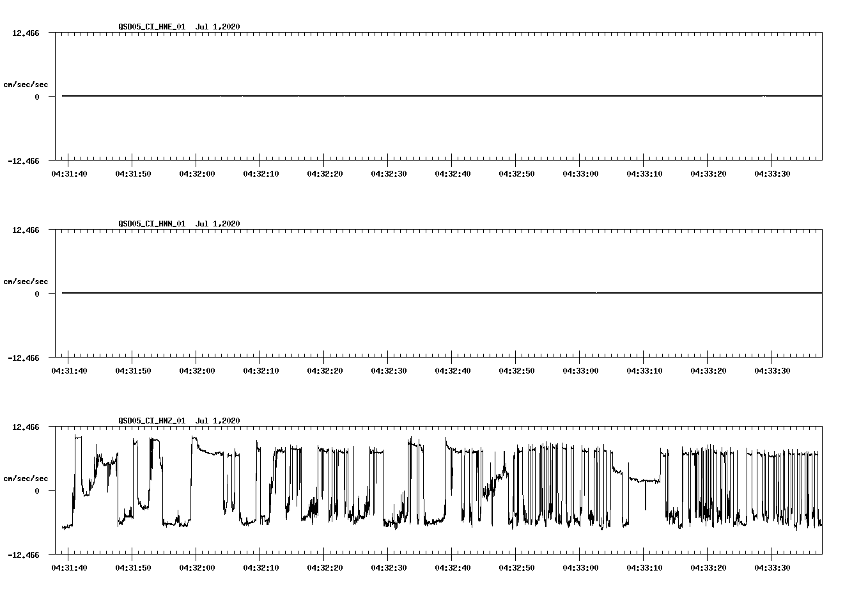Click 04:33:30 time label under HNE plot
Screen dimensions: 868x591
click(772, 174)
